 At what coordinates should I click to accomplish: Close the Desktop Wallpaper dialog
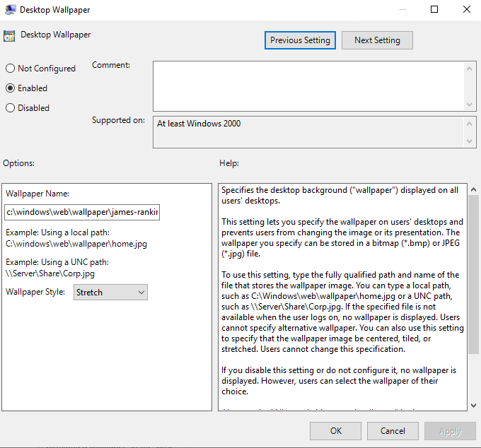click(466, 10)
